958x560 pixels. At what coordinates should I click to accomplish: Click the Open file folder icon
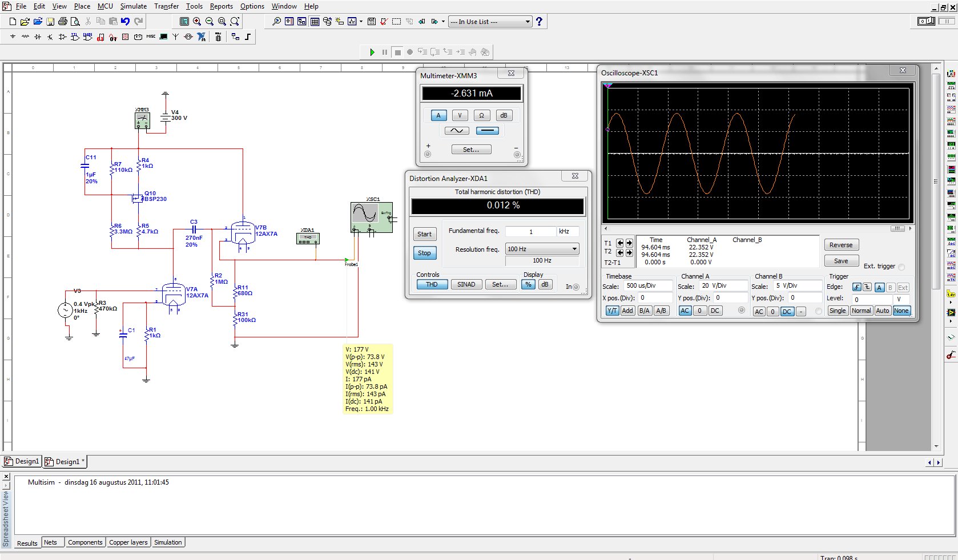point(25,22)
